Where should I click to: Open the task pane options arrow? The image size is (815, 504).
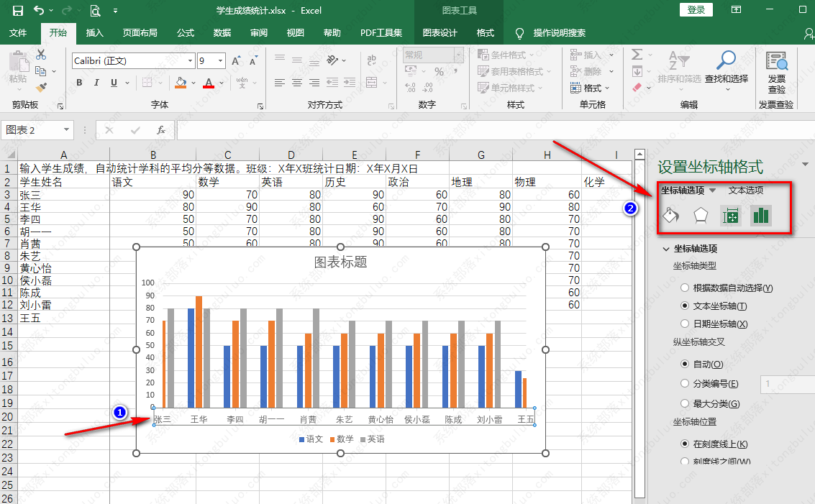click(805, 164)
